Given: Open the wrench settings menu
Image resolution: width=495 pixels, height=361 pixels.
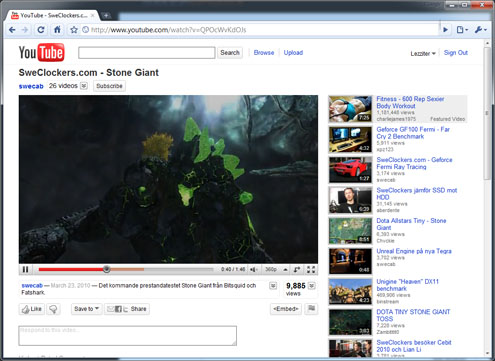Looking at the screenshot, I should click(480, 30).
